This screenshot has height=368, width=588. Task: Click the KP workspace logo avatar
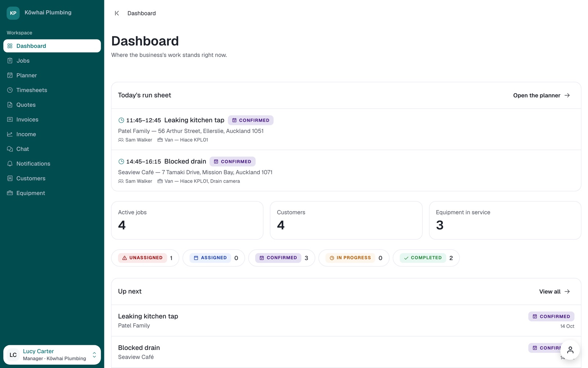[x=13, y=13]
